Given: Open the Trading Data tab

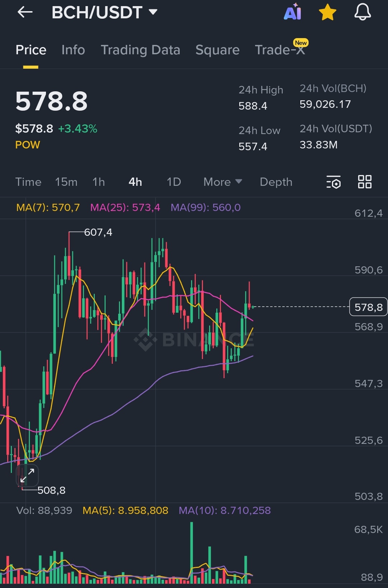Looking at the screenshot, I should (140, 50).
